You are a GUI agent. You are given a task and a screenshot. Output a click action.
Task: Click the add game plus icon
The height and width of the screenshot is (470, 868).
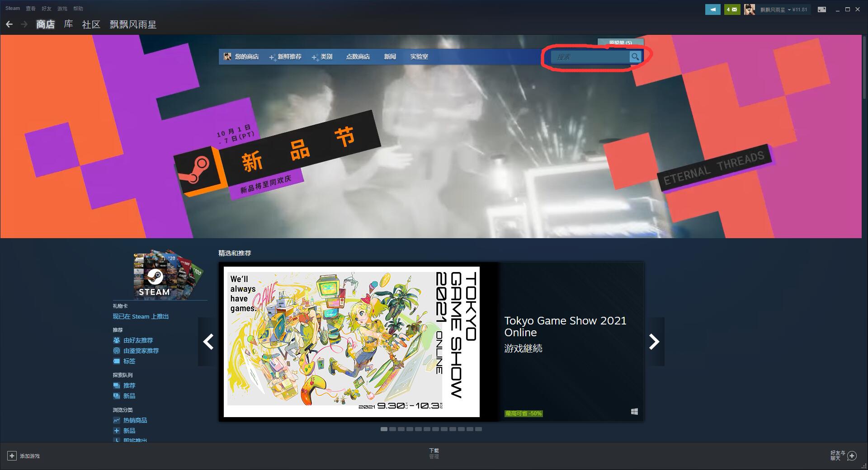point(12,456)
